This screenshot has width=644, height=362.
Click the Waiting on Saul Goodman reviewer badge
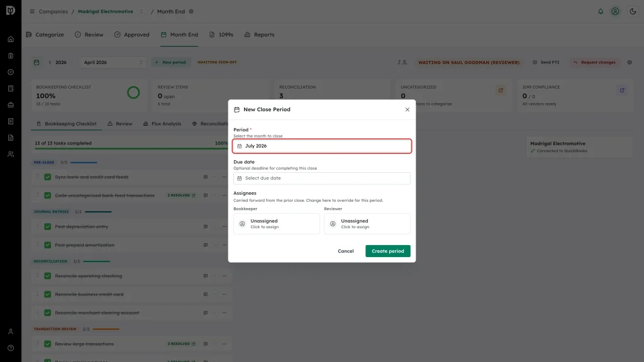click(469, 62)
